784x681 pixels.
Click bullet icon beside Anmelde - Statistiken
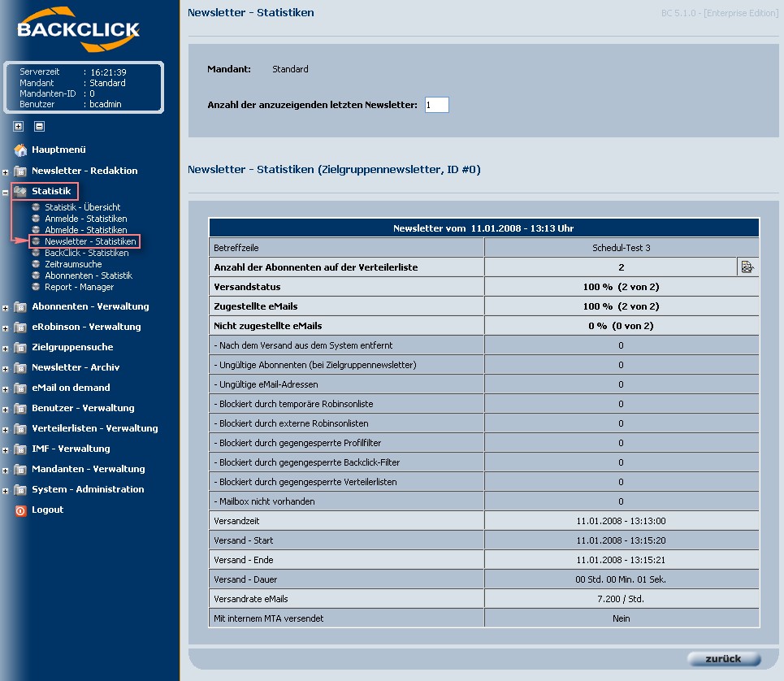click(36, 218)
